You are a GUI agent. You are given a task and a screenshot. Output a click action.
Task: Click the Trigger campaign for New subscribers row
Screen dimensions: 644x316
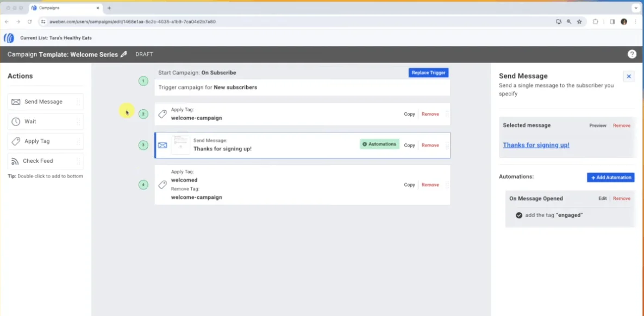pyautogui.click(x=302, y=87)
